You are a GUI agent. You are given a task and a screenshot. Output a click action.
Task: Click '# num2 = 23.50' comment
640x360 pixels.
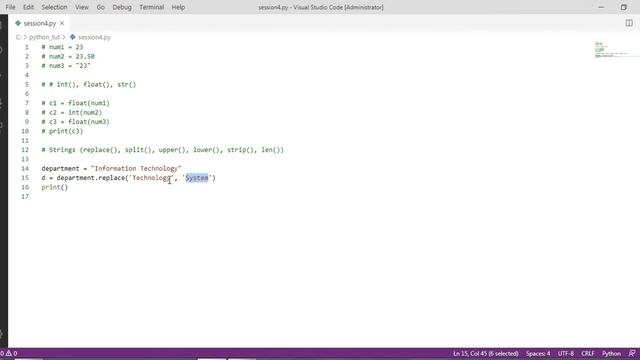68,56
